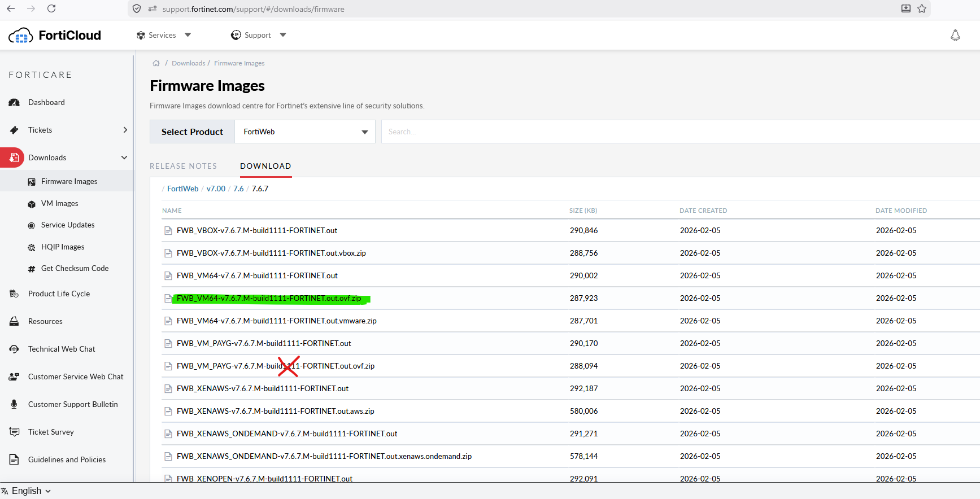Open Product Life Cycle in the sidebar
The height and width of the screenshot is (499, 980).
point(59,294)
